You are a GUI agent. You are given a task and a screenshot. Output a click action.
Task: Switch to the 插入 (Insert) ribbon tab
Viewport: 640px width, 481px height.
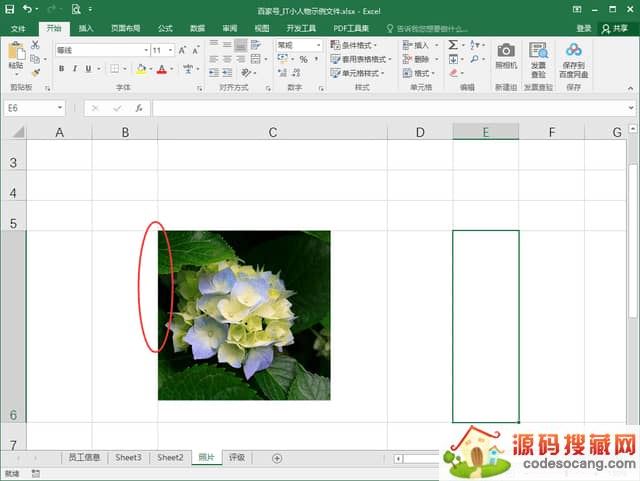tap(86, 28)
